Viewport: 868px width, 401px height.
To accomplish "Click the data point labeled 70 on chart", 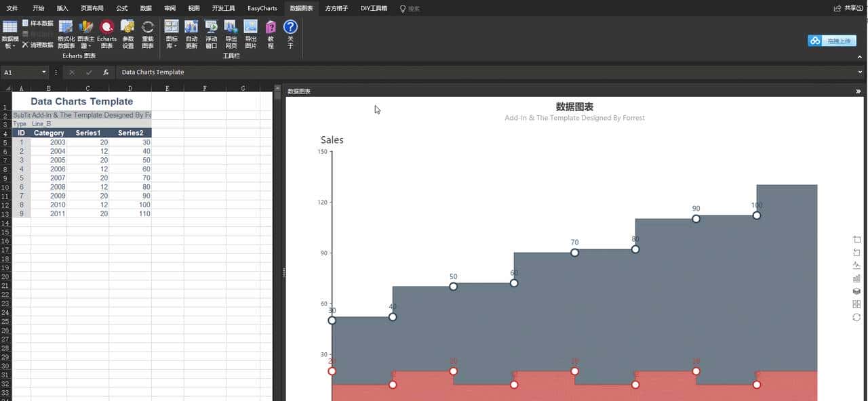I will 574,253.
